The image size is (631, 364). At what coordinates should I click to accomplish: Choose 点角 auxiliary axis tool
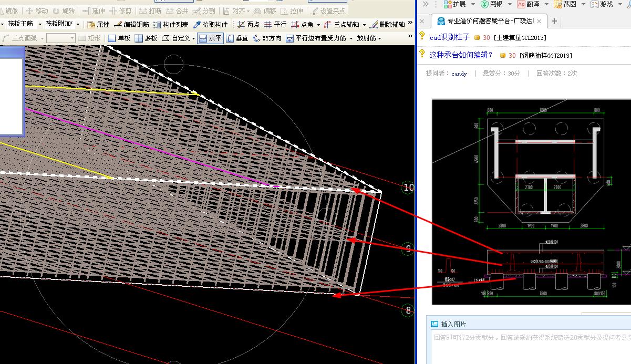pos(302,24)
